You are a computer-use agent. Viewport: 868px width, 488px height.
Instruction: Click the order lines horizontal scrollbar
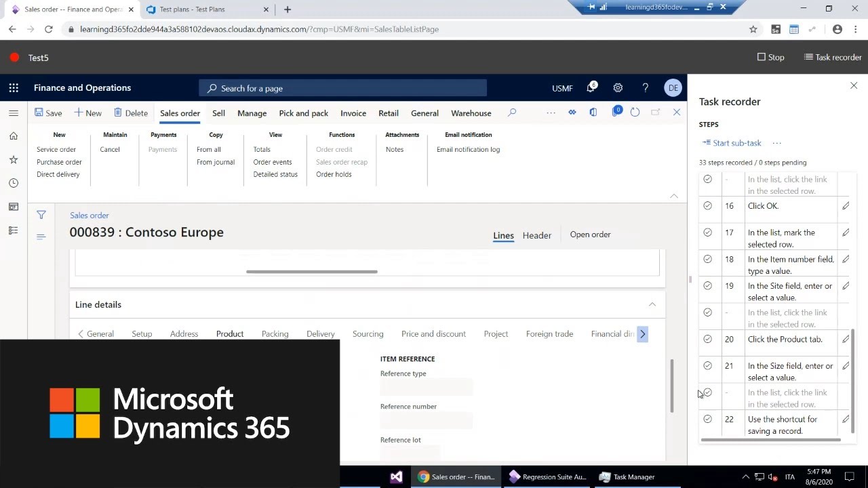point(312,272)
